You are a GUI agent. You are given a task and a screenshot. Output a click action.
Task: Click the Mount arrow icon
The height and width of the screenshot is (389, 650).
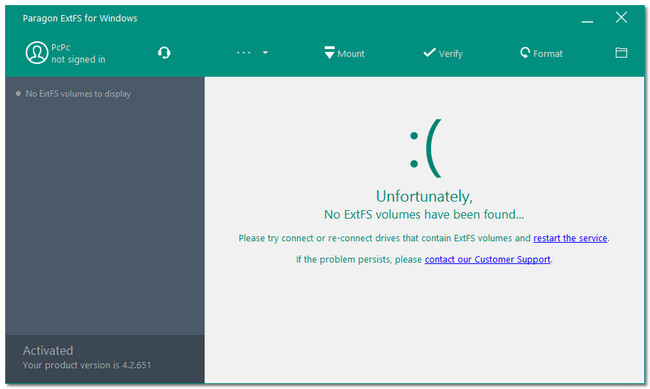(330, 53)
